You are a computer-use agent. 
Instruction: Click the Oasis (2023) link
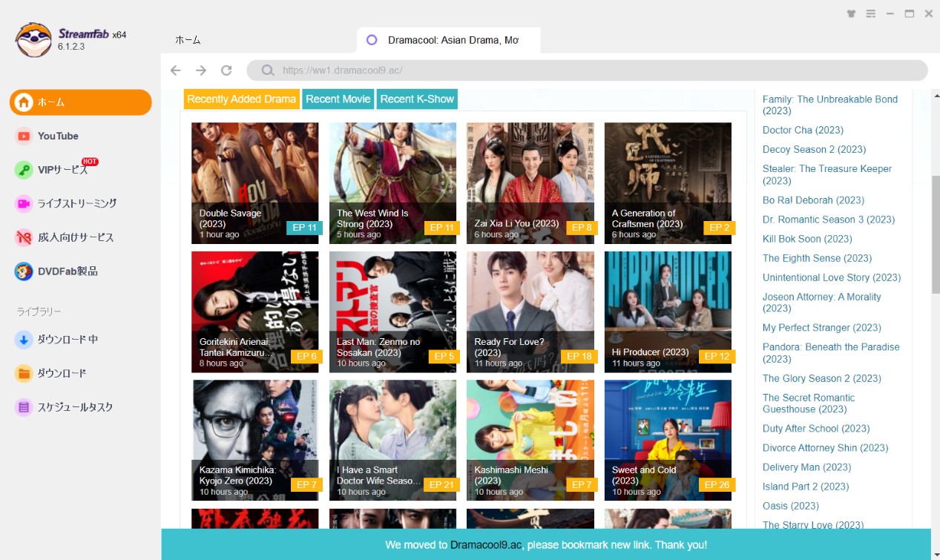[791, 506]
